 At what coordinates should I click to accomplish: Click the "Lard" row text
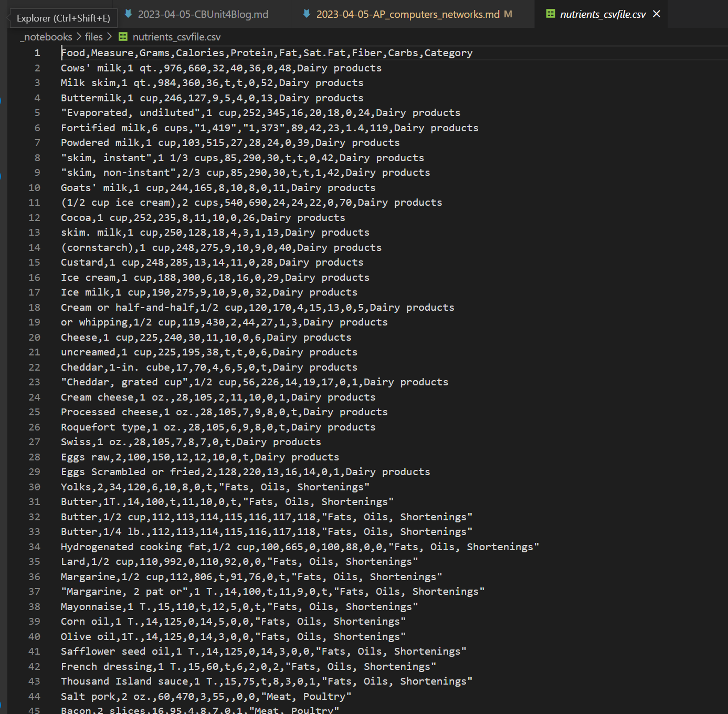(239, 562)
